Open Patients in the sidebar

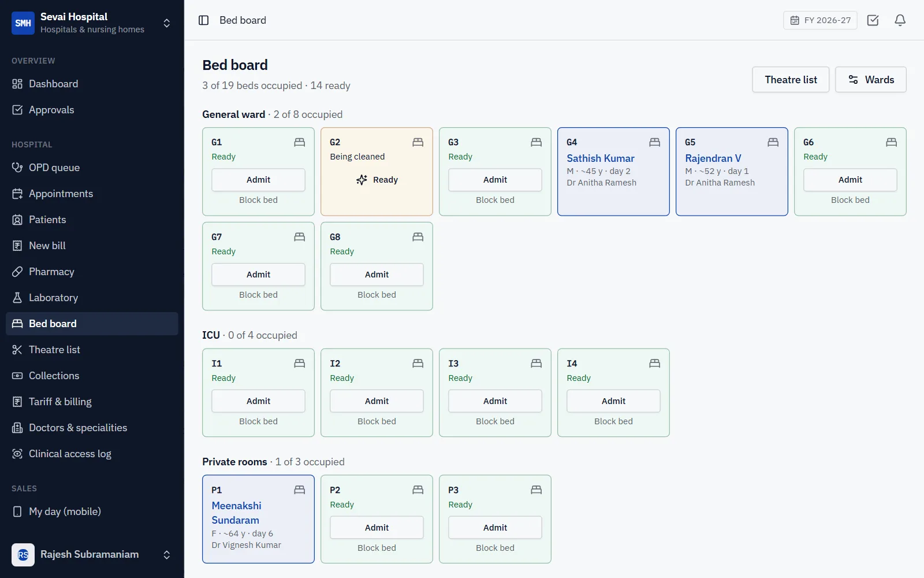pos(92,220)
